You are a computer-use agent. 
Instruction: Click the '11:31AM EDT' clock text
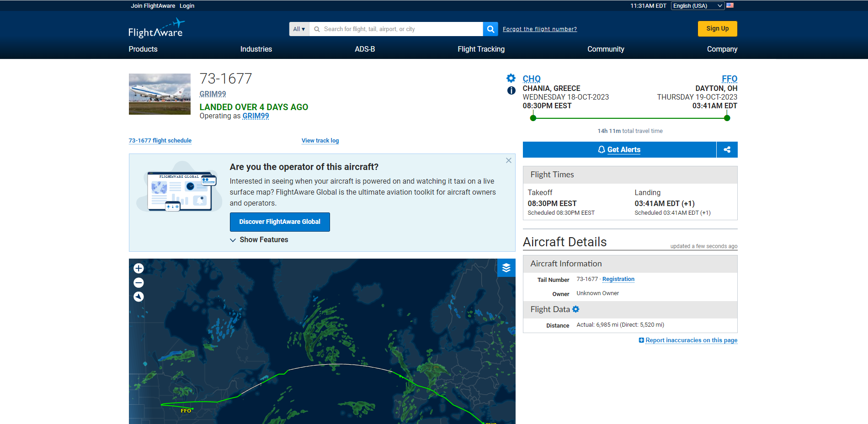[648, 6]
